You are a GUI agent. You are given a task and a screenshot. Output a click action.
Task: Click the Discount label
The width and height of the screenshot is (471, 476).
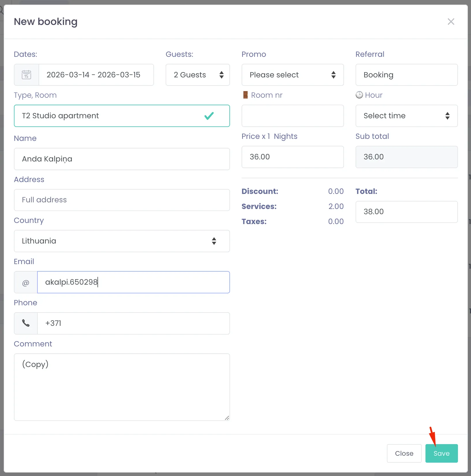pos(260,191)
